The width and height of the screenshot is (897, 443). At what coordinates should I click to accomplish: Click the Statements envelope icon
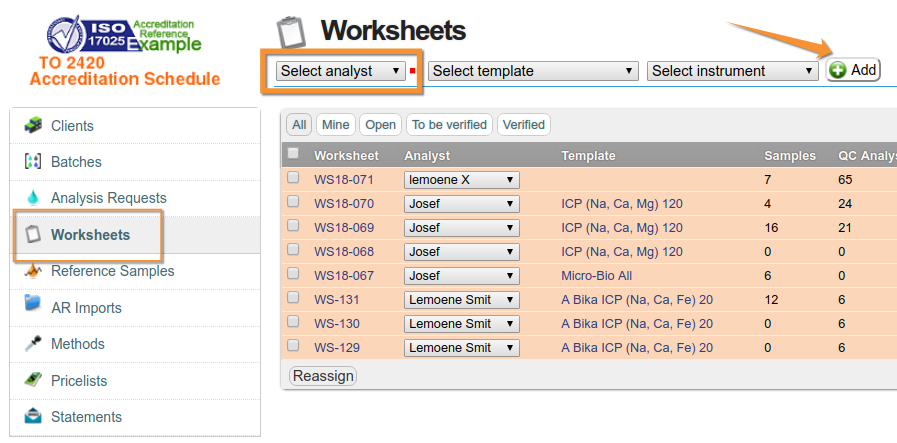tap(33, 416)
